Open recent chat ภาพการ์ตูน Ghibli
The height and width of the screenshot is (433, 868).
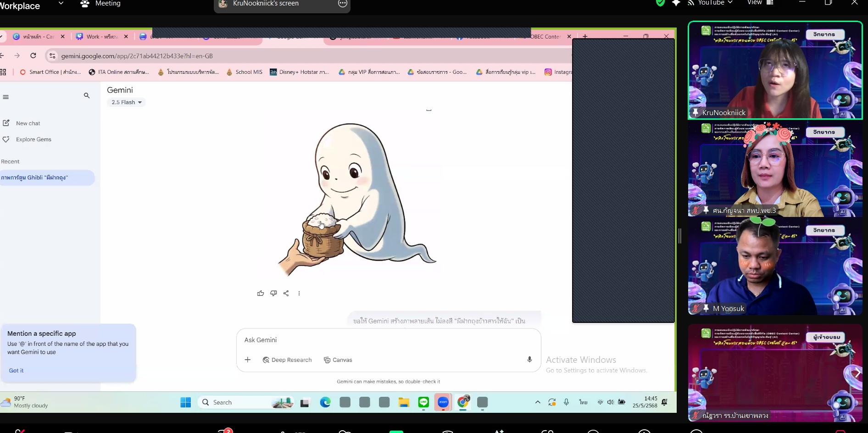[47, 178]
